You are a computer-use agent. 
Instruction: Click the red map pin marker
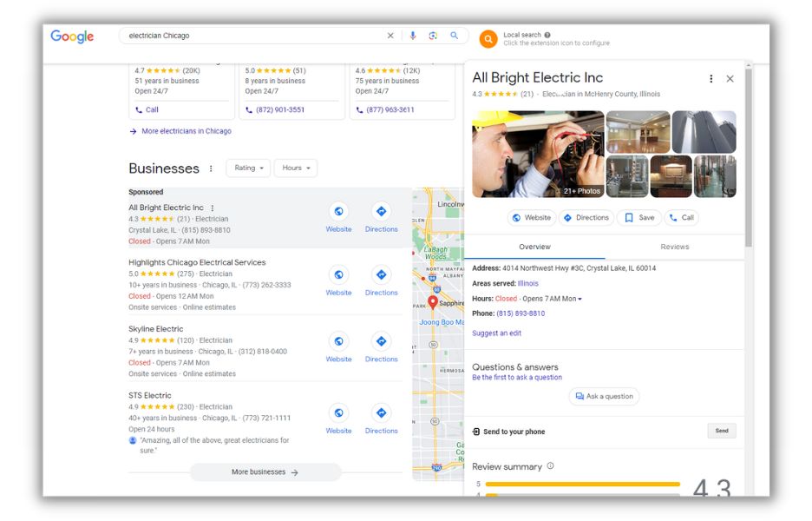coord(433,302)
